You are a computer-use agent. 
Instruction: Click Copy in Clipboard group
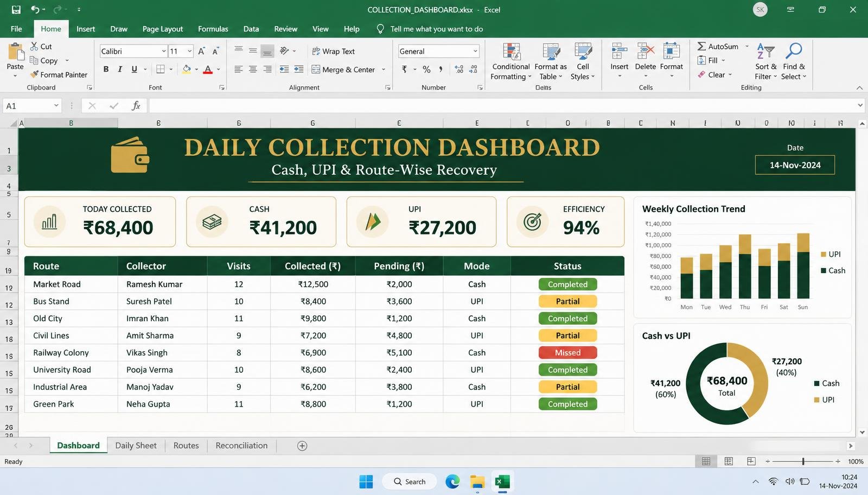pyautogui.click(x=43, y=60)
